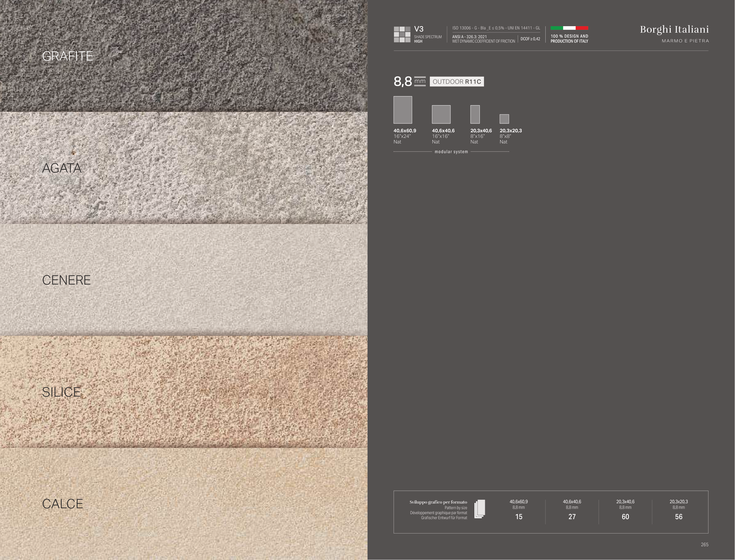
Task: Click the pattern count 60 cell
Action: point(625,516)
